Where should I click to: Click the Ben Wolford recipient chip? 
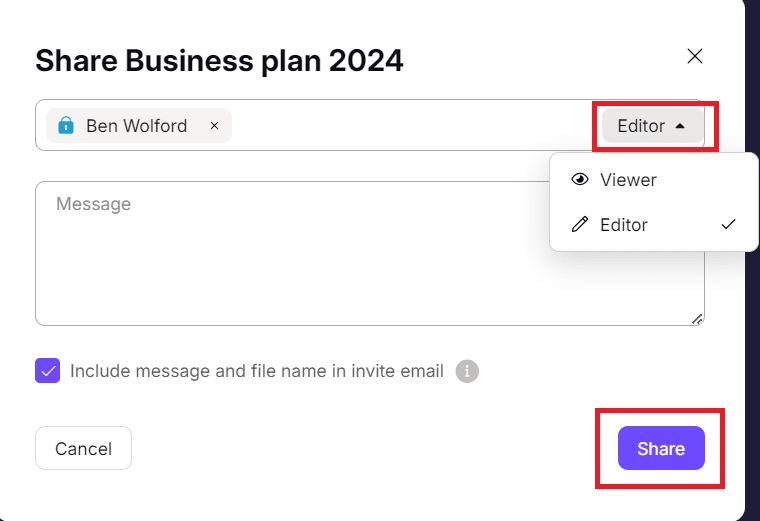click(139, 126)
